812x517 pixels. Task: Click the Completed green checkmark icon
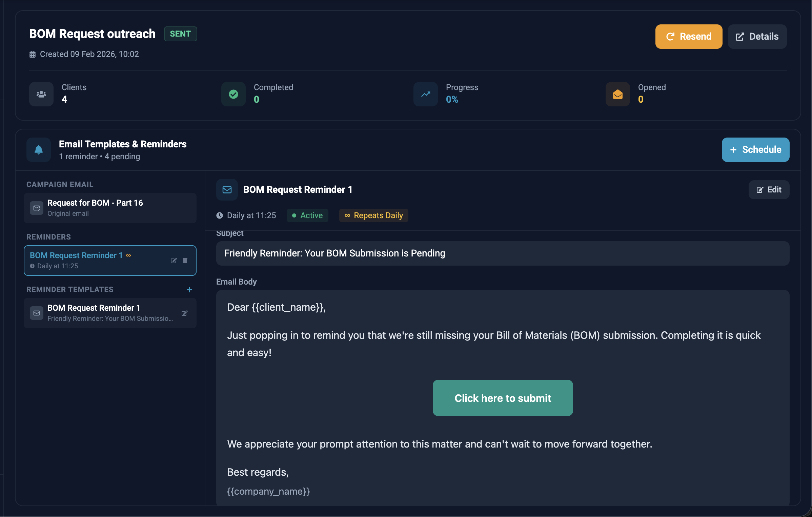pos(234,94)
